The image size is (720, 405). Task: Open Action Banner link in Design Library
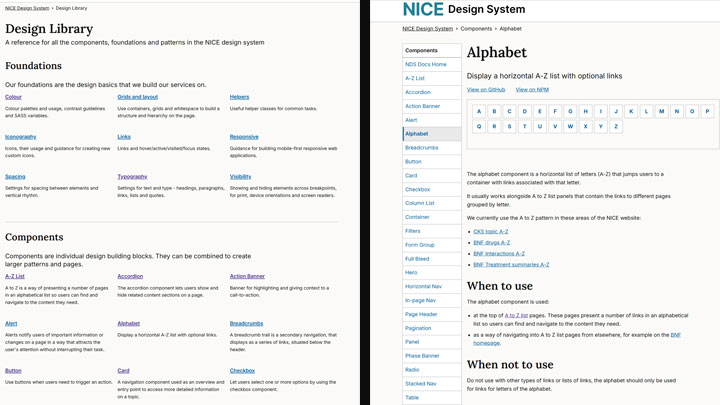click(x=247, y=276)
